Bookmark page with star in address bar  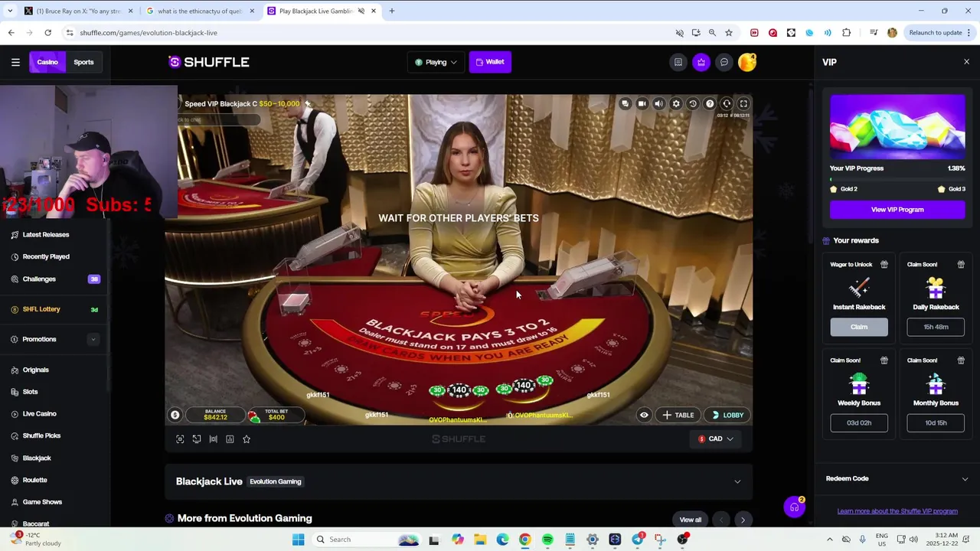(729, 33)
